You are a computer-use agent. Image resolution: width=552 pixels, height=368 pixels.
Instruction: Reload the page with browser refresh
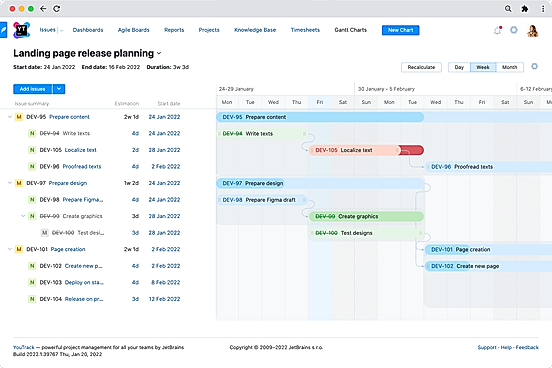pos(57,8)
